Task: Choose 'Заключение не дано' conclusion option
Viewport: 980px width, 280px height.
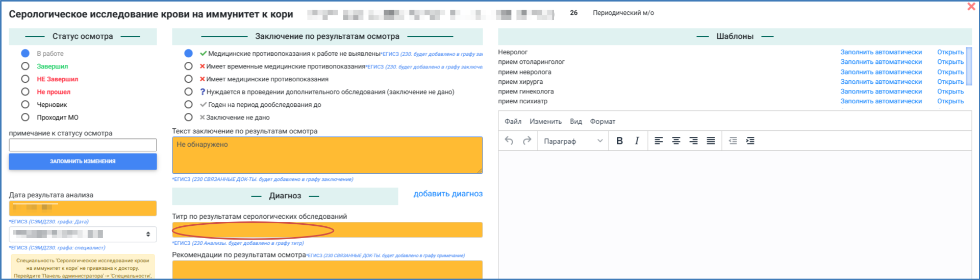Action: [x=188, y=118]
